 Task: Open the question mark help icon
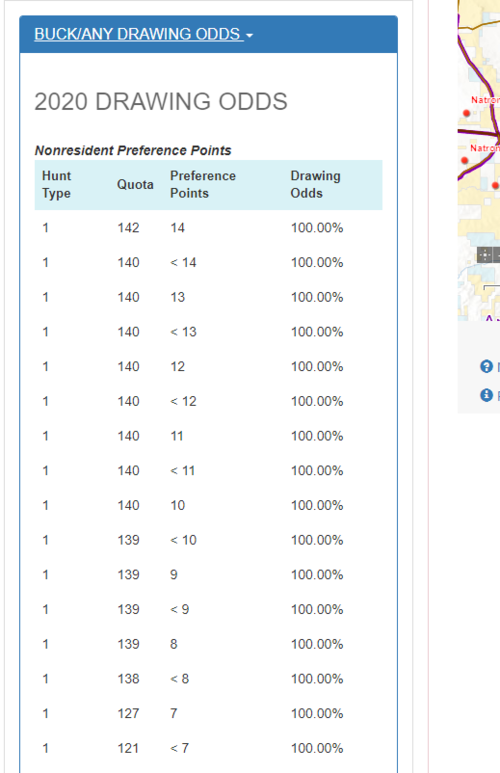(x=486, y=366)
